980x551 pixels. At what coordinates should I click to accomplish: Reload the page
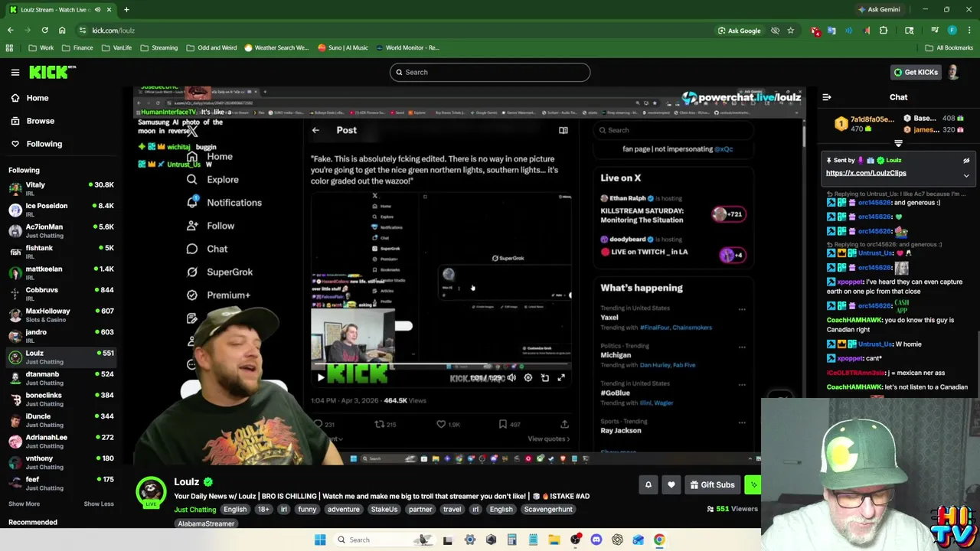click(x=44, y=31)
